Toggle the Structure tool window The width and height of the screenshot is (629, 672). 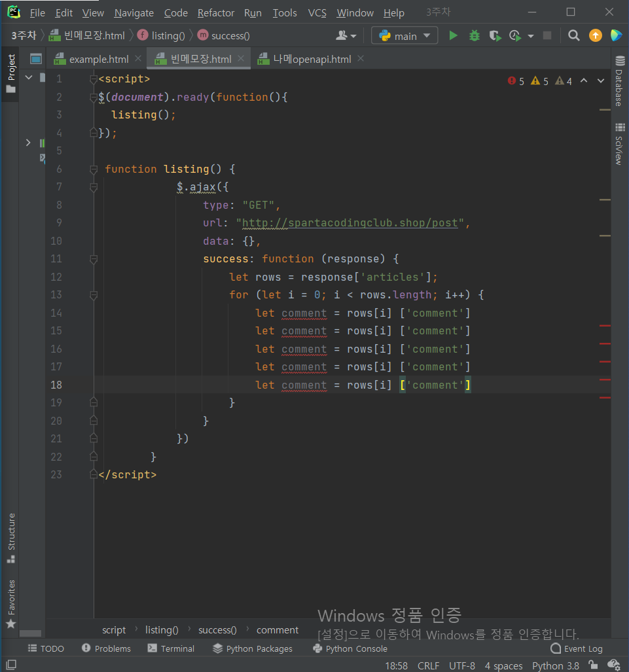coord(10,538)
